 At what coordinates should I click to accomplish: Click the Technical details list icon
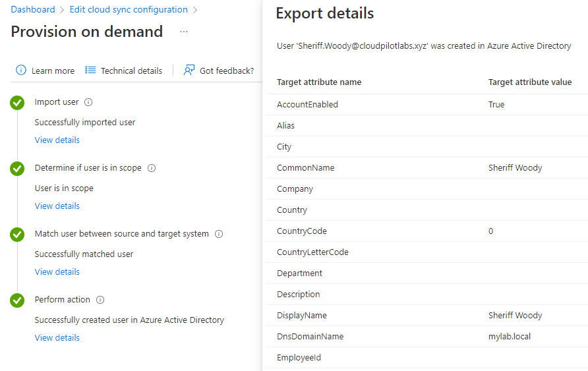click(x=90, y=70)
